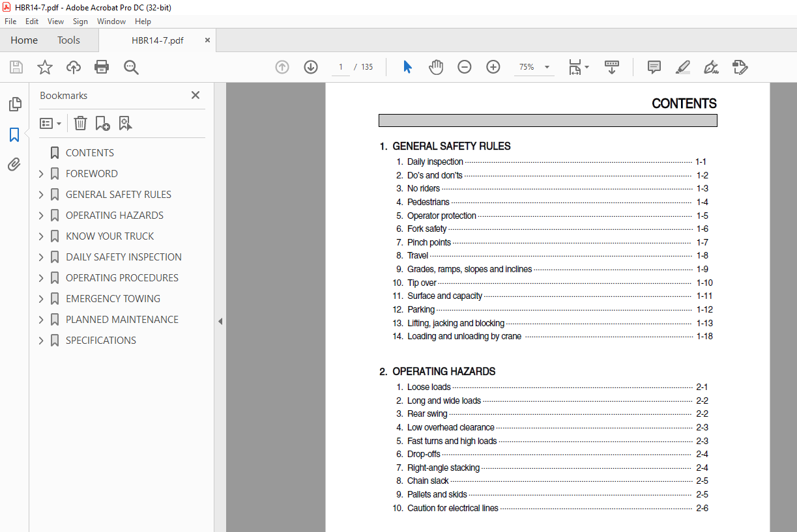Open the zoom level dropdown

pos(547,67)
